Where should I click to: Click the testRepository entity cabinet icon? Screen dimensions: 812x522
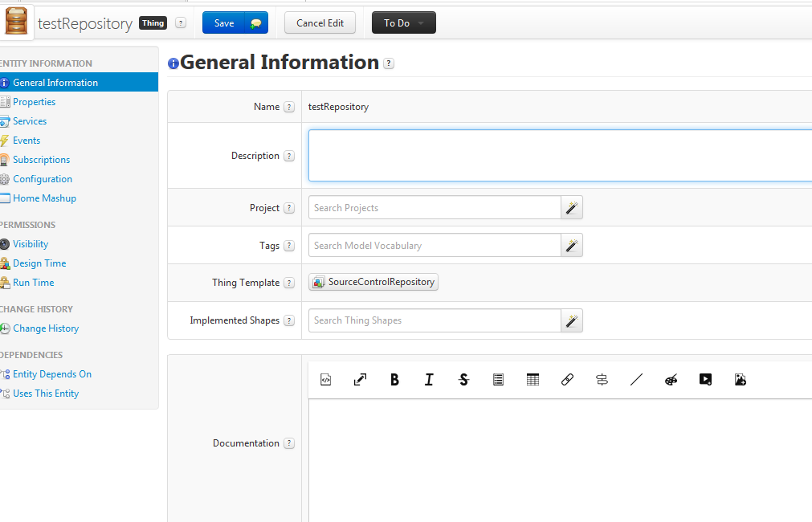(16, 22)
